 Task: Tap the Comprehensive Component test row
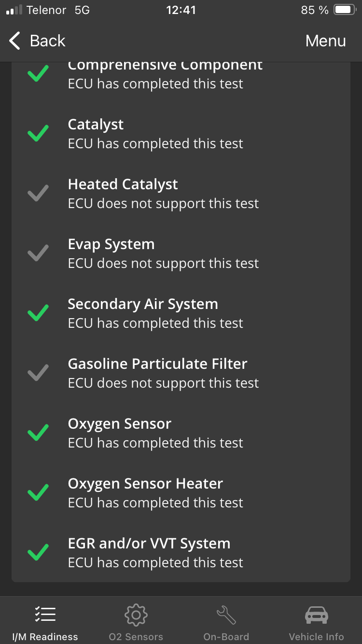click(181, 74)
